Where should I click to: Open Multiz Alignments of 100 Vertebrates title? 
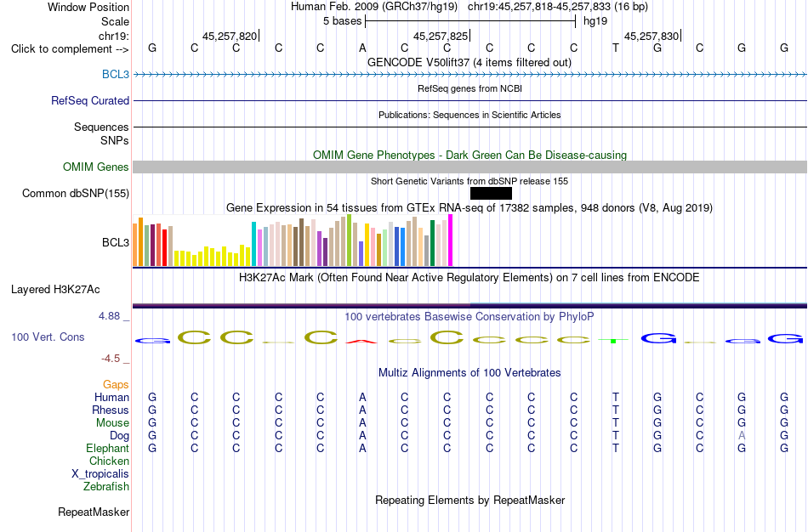point(469,373)
